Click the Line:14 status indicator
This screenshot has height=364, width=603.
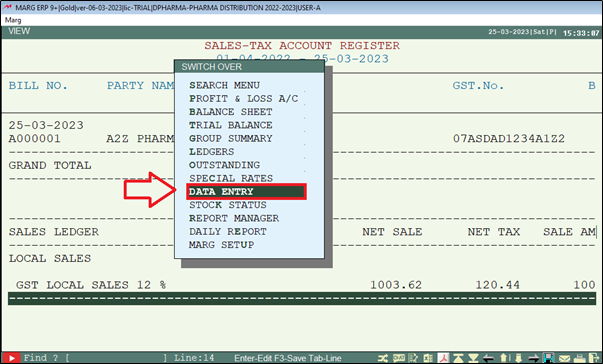194,358
